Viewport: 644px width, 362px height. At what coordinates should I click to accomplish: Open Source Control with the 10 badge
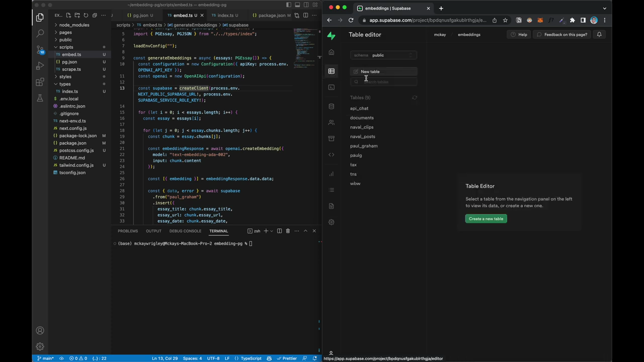(x=40, y=50)
